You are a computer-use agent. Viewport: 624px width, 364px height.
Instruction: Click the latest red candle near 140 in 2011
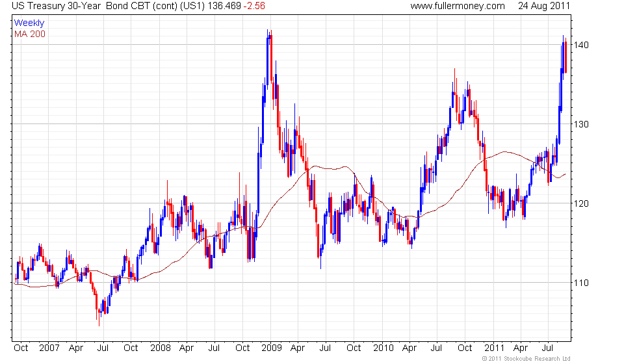pos(565,56)
